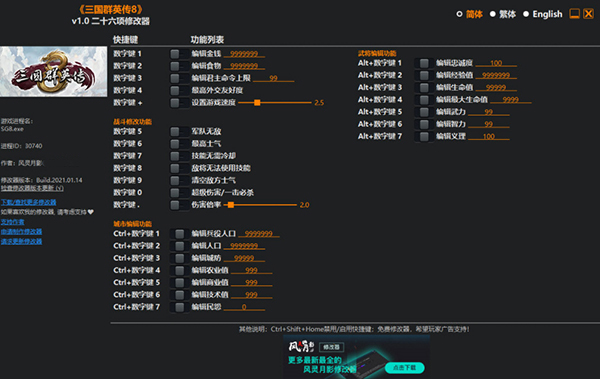Toggle the 编辑兵役人口 conscript population switch
This screenshot has width=600, height=379.
click(179, 234)
